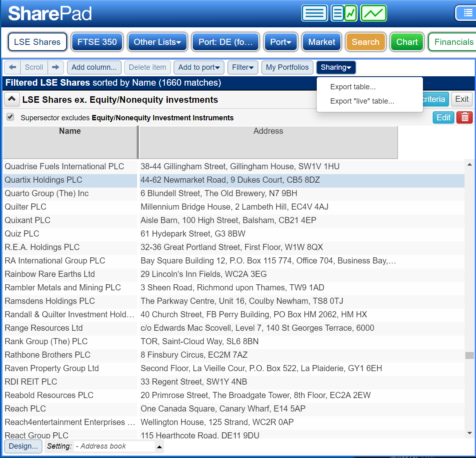Collapse the filter panel with the up chevron

point(12,99)
